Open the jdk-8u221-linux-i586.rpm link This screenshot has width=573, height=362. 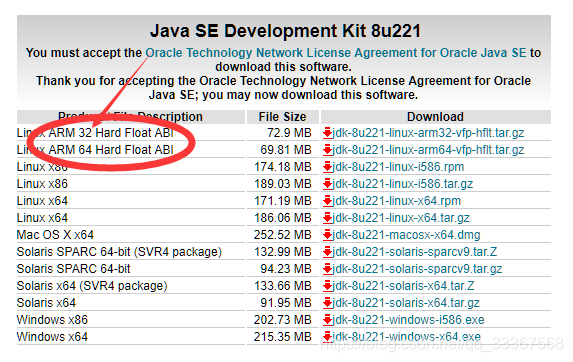[x=398, y=167]
